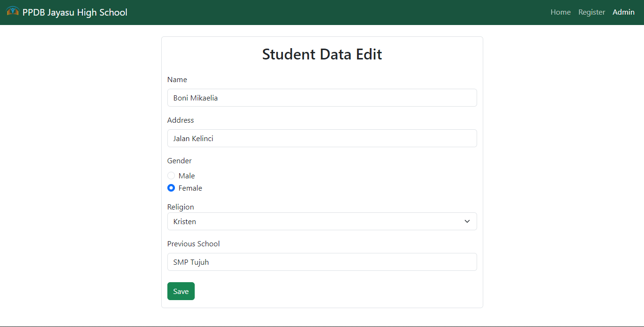Go to the Home page

tap(561, 12)
